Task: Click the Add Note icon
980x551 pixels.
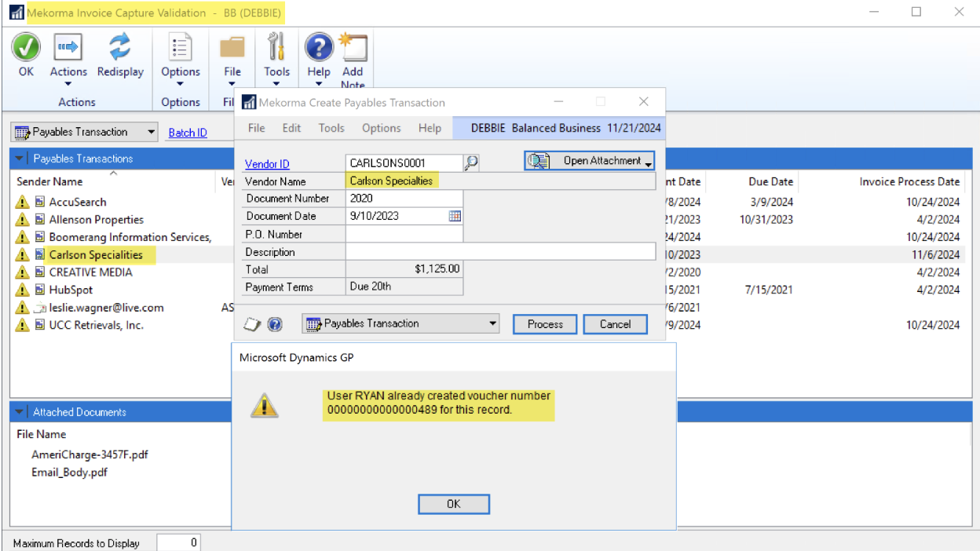Action: click(353, 48)
